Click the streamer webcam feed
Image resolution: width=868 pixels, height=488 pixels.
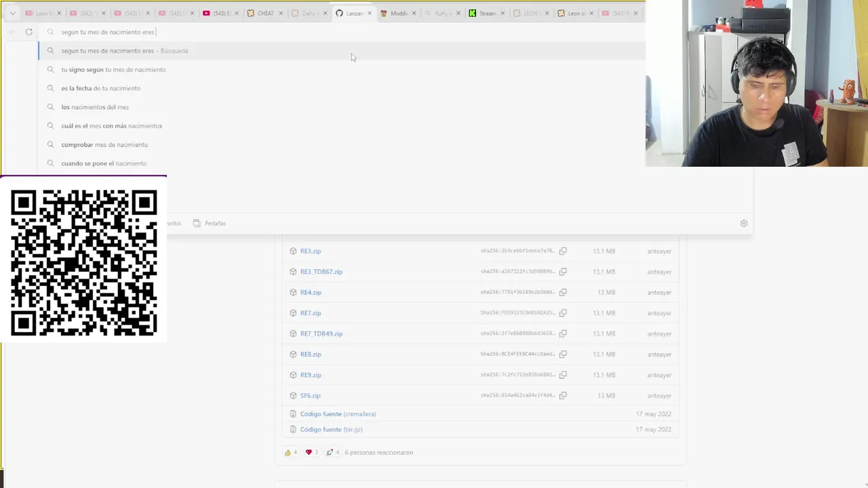(x=757, y=83)
